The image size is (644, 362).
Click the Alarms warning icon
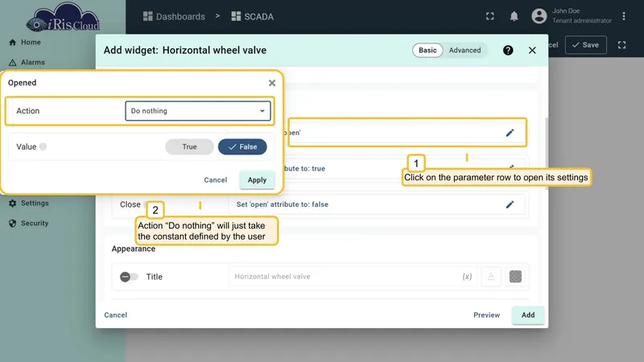[12, 63]
